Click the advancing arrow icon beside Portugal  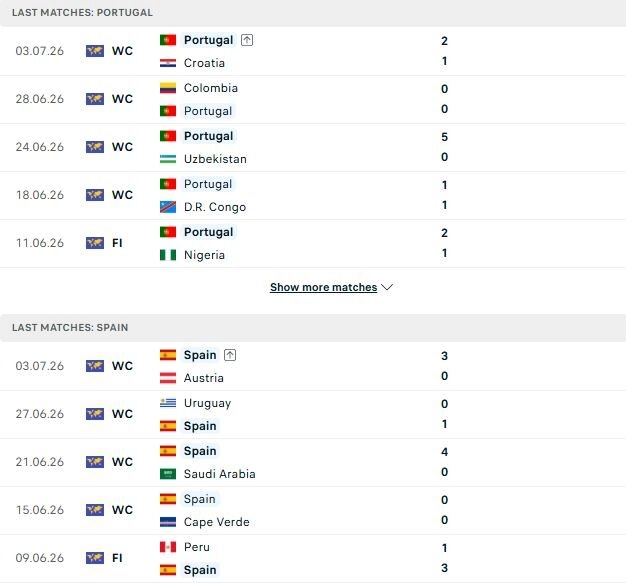247,40
